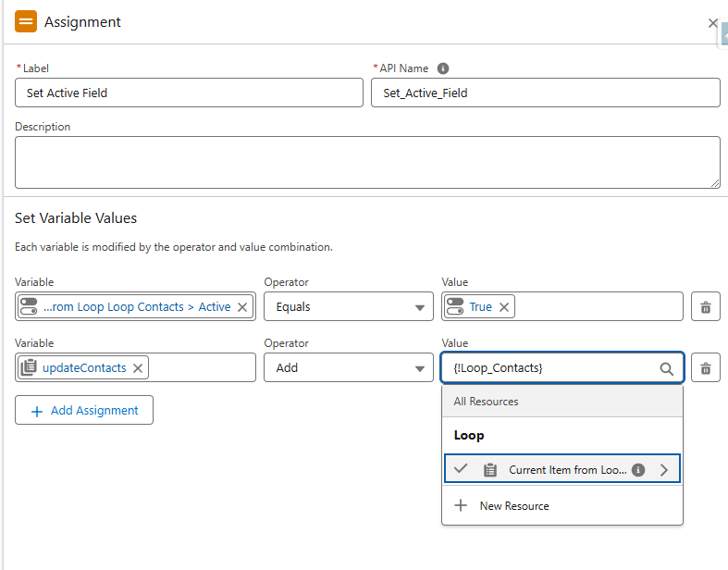Click the orange Assignment element icon

(x=26, y=21)
